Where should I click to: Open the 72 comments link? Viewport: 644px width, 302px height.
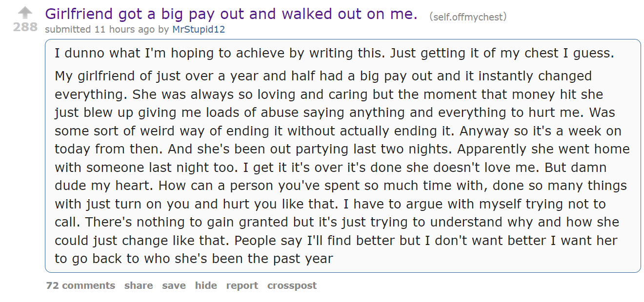[x=80, y=285]
